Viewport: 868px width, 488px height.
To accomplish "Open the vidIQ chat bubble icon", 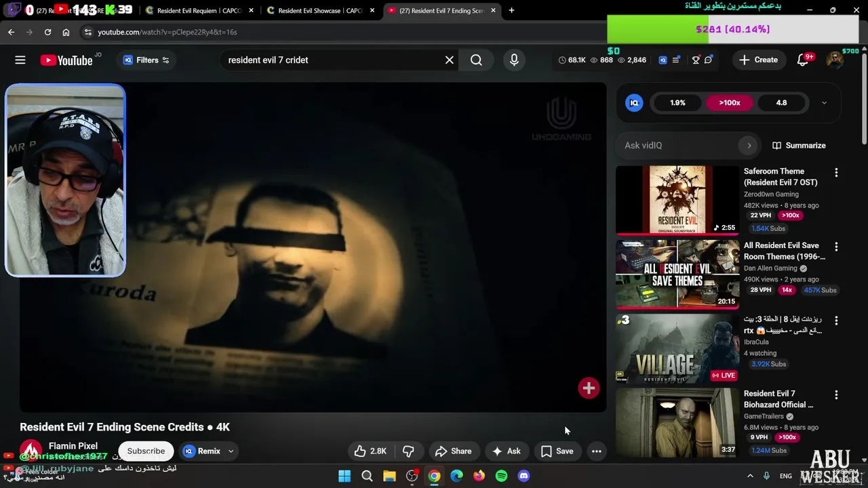I will pos(709,60).
